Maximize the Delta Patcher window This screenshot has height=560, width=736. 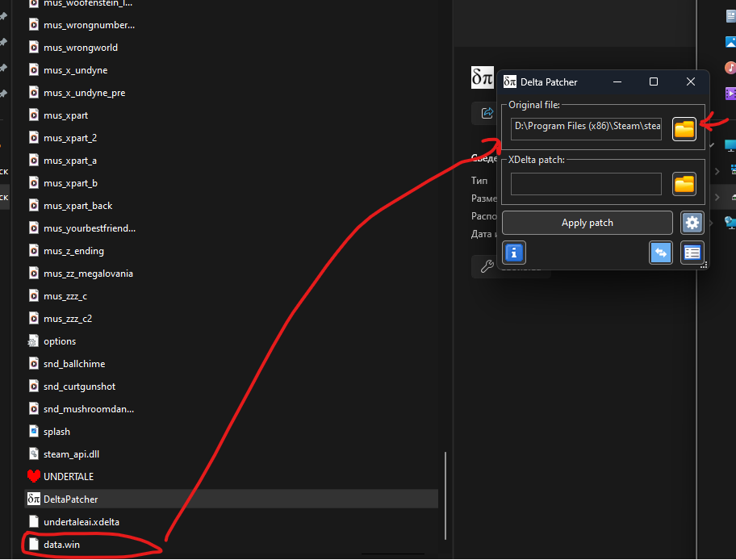654,81
